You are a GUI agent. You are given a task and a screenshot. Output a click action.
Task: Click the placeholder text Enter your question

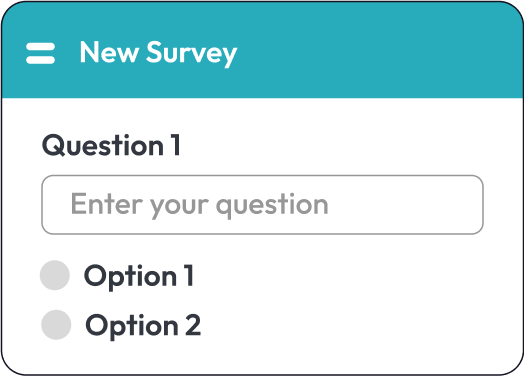coord(200,205)
